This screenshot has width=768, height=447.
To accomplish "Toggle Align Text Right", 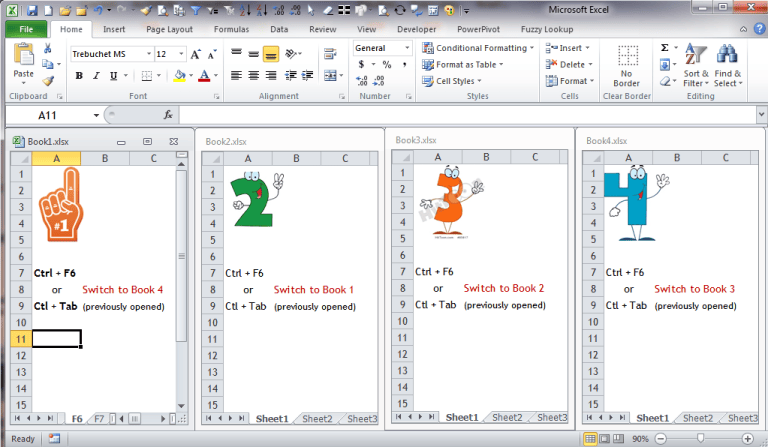I will click(270, 75).
